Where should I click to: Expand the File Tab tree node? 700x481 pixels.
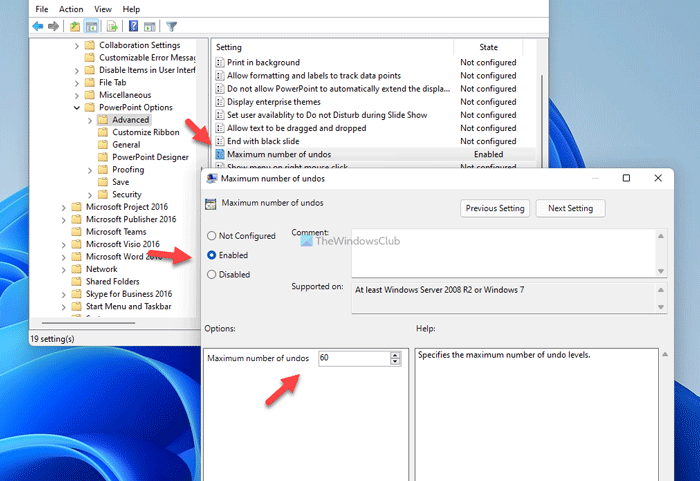pos(76,83)
